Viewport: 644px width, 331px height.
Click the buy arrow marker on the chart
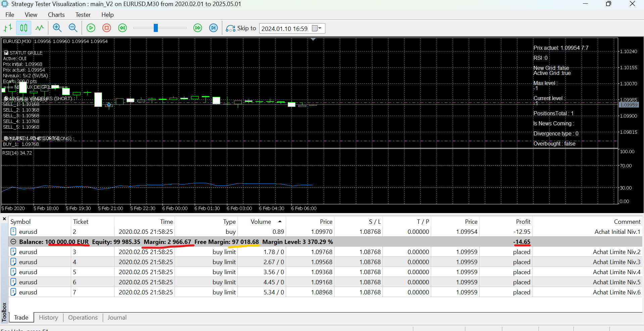(109, 105)
